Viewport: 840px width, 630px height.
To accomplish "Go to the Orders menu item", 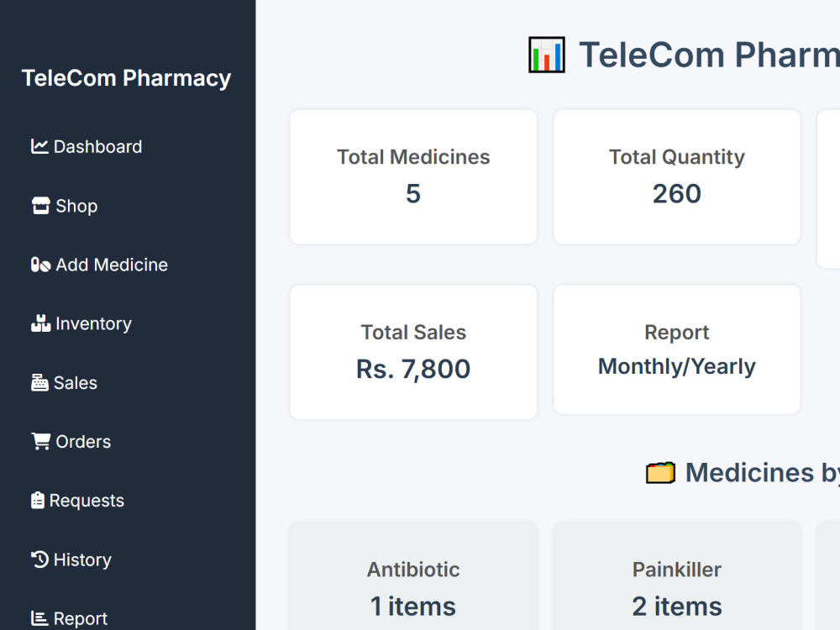I will [71, 442].
